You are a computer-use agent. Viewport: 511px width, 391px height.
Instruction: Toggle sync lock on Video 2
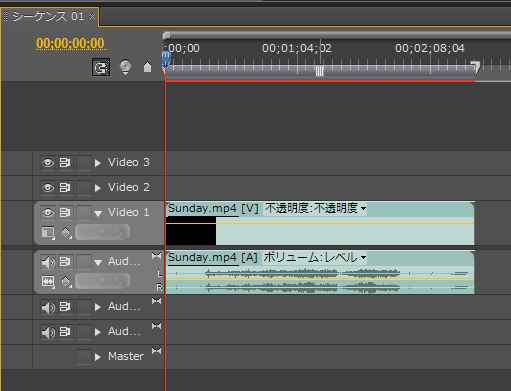(x=65, y=188)
